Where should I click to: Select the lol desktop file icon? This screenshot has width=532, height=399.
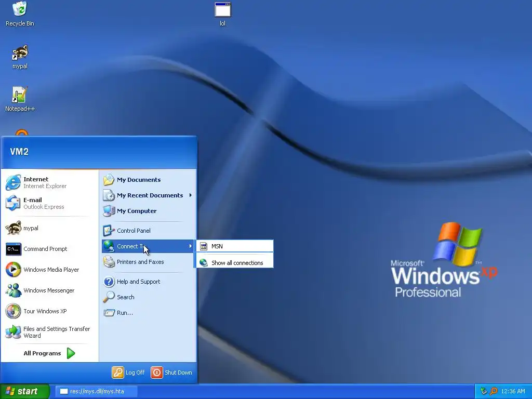point(222,10)
